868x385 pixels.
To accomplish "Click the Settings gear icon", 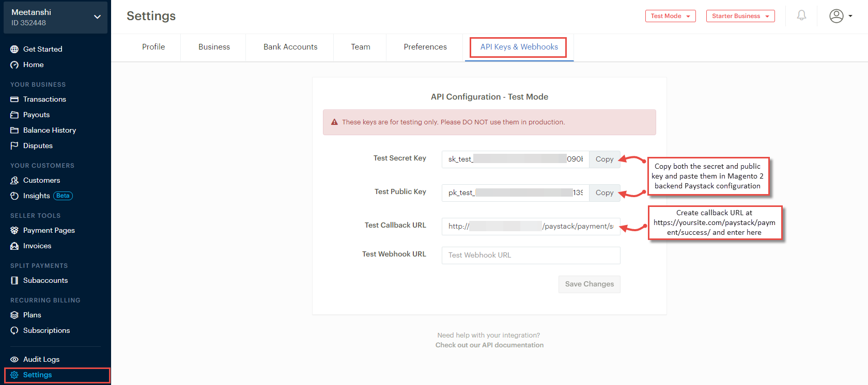I will tap(14, 375).
